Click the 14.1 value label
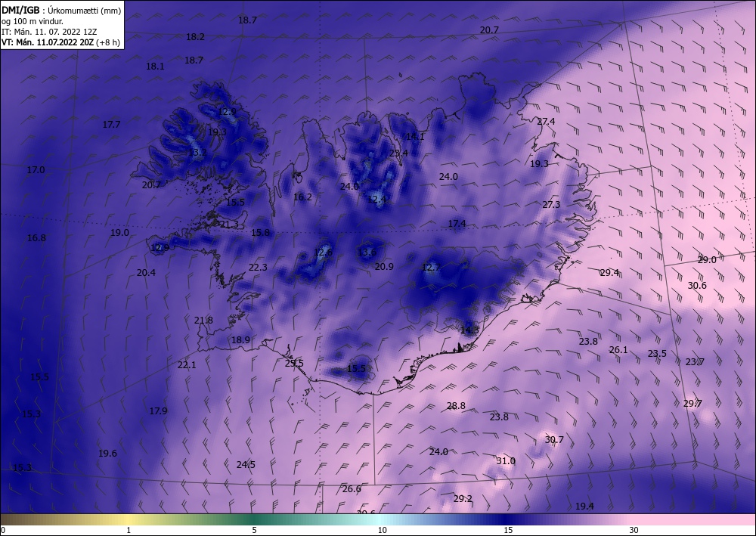 pyautogui.click(x=415, y=136)
